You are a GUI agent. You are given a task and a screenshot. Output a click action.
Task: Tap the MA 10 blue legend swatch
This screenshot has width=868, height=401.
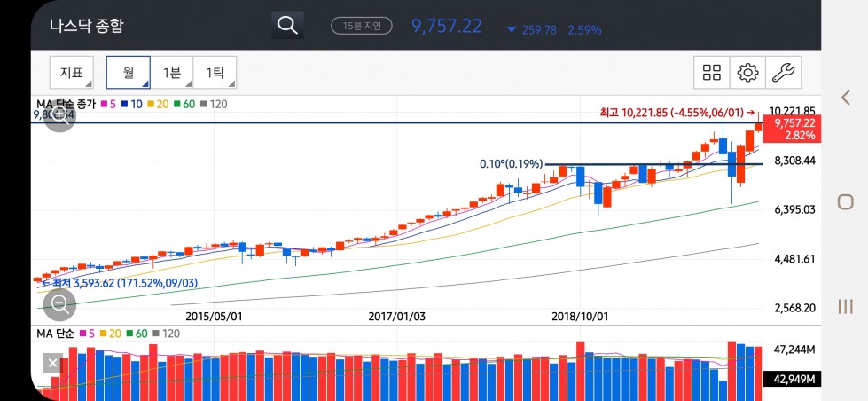(124, 104)
